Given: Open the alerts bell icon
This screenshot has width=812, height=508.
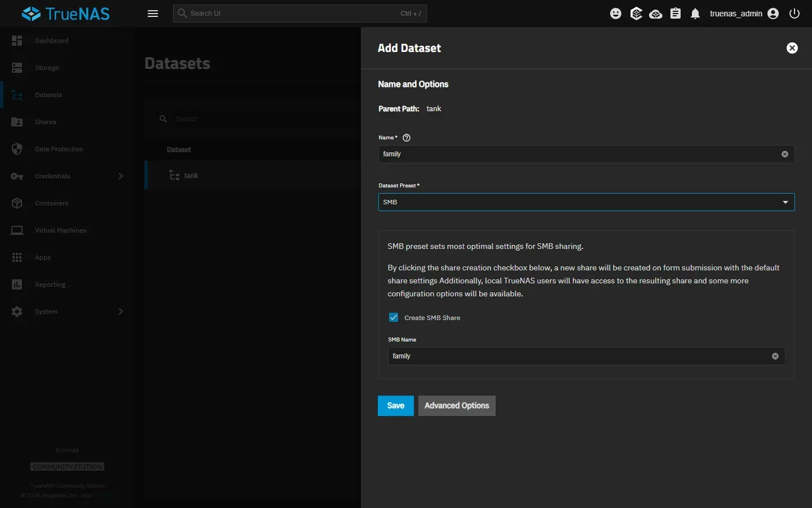Looking at the screenshot, I should [x=695, y=14].
